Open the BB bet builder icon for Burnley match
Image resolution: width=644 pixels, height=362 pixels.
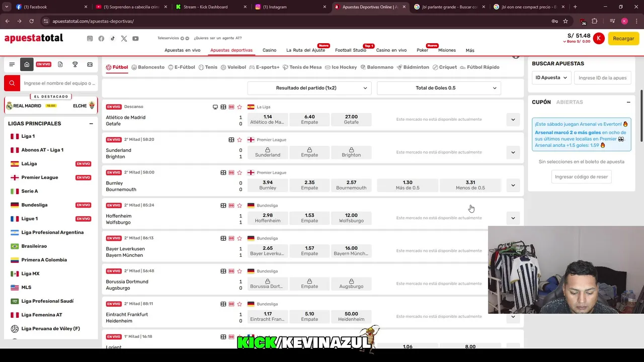pyautogui.click(x=231, y=172)
